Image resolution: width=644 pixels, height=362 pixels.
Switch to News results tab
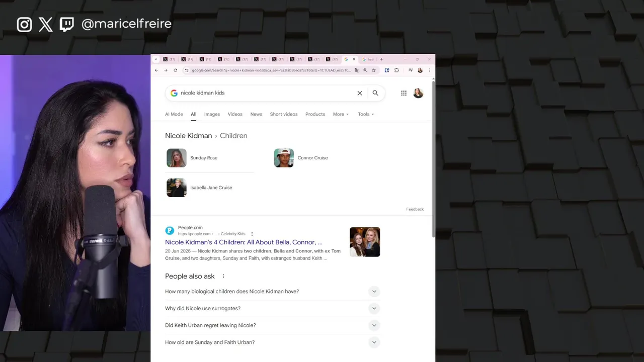tap(256, 114)
